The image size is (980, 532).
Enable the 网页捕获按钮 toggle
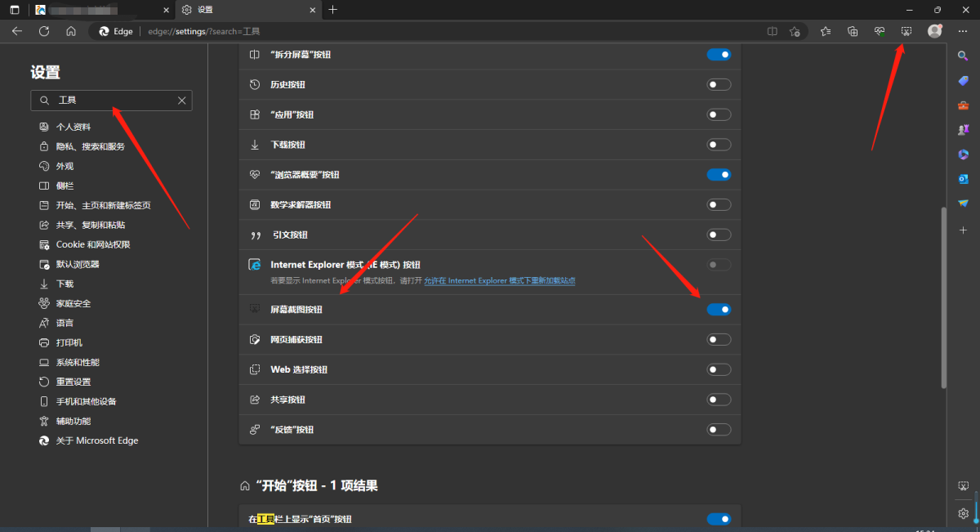pos(719,339)
